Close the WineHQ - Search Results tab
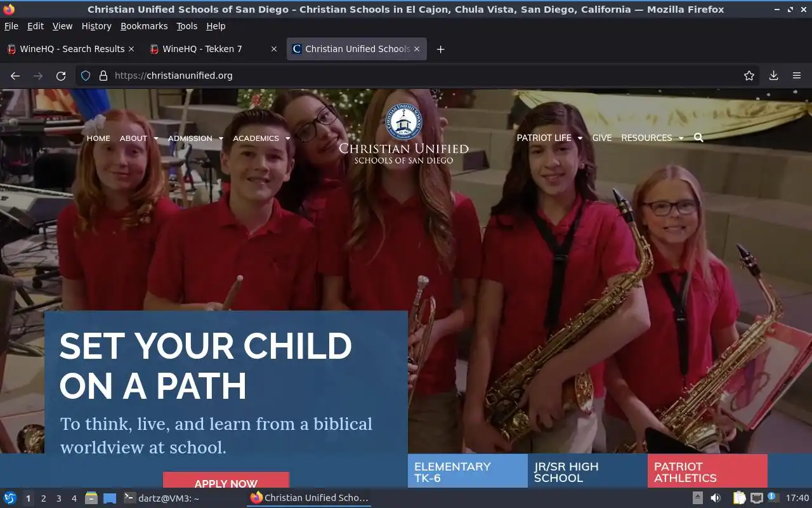Screen dimensions: 812x508 point(131,49)
